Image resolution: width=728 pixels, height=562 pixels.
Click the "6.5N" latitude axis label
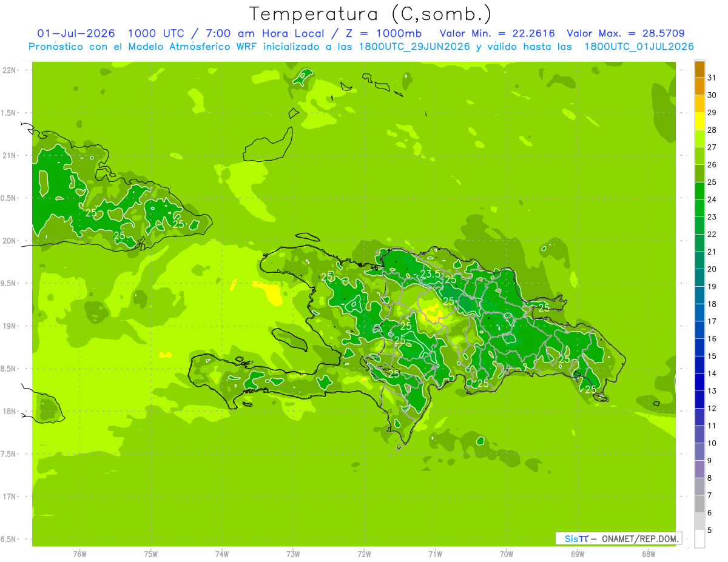click(9, 540)
